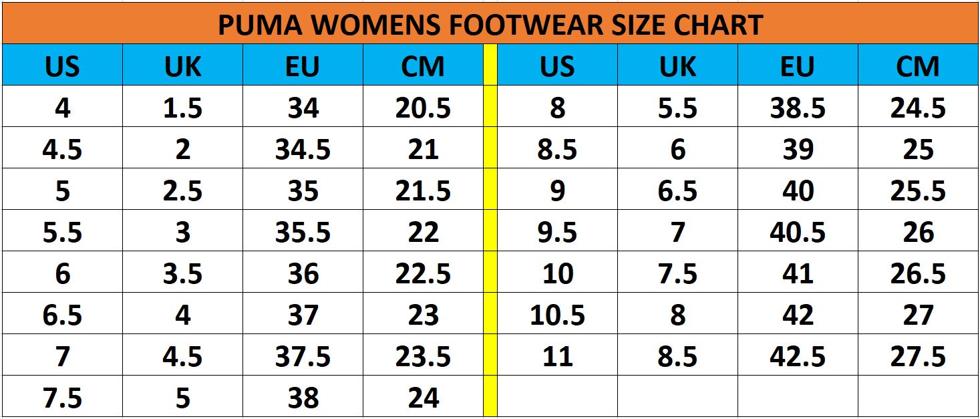Select the left UK column header
980x419 pixels.
[182, 65]
